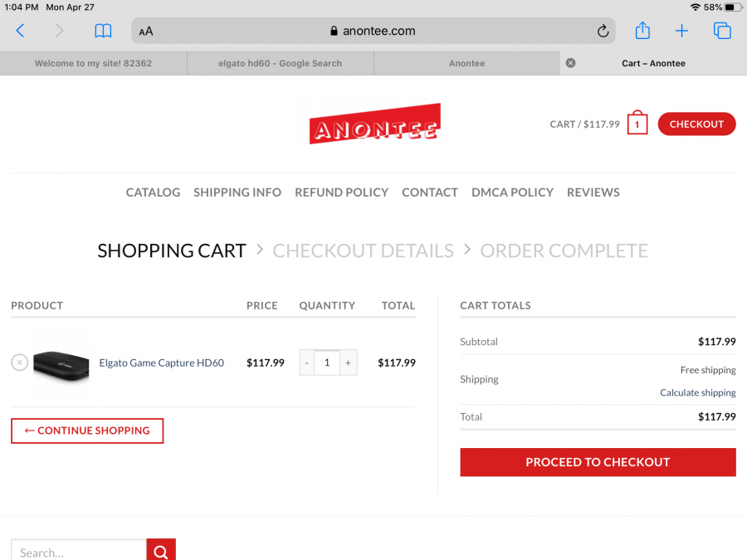Tap the Safari forward arrow

[59, 31]
